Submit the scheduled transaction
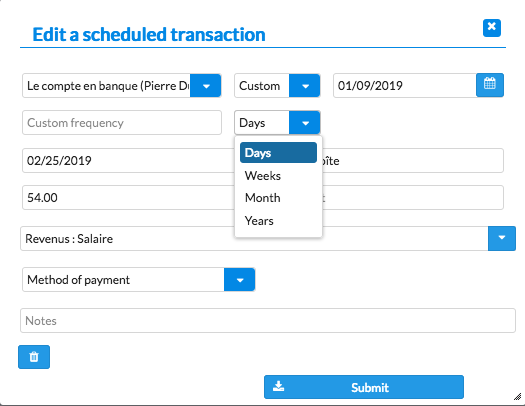The width and height of the screenshot is (525, 406). (x=364, y=387)
